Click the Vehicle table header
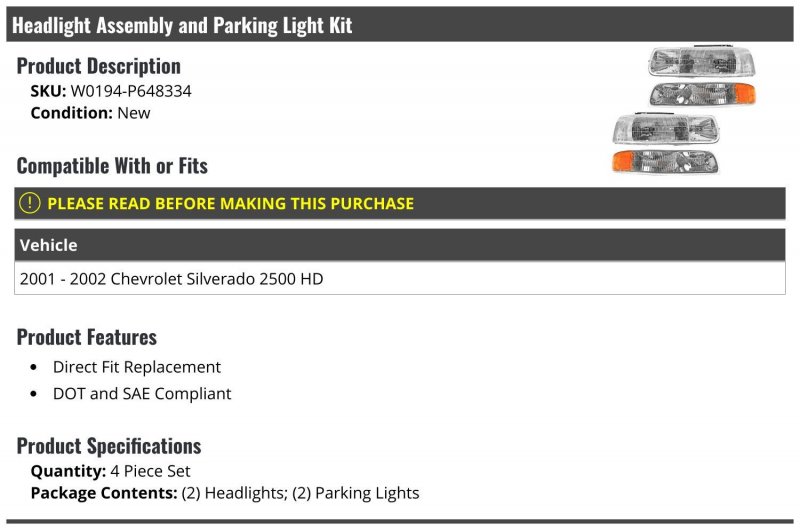Screen dimensions: 800x530 (399, 245)
